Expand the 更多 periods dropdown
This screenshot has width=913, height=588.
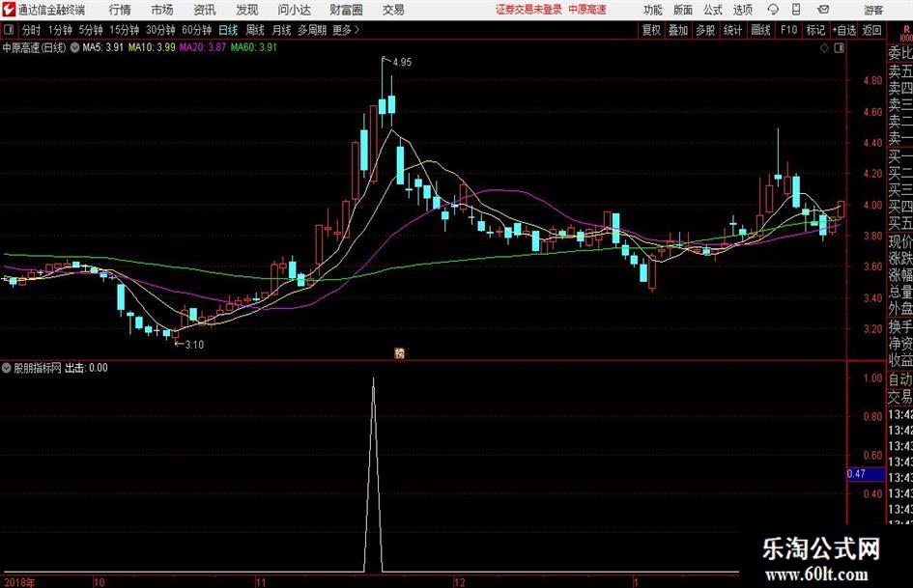(346, 30)
